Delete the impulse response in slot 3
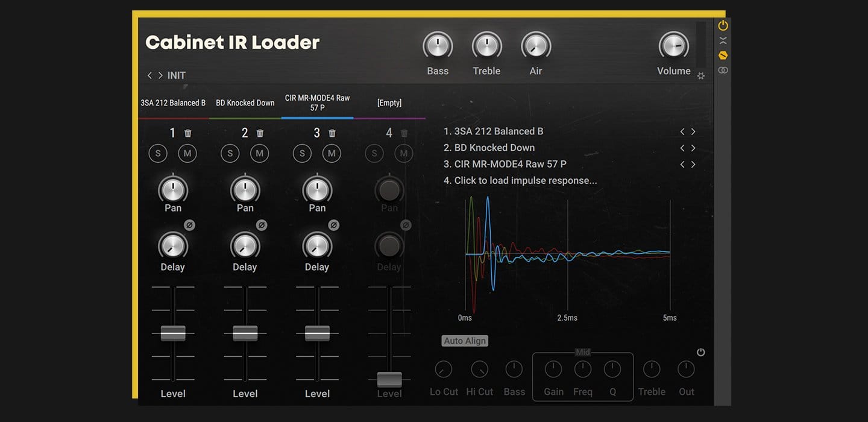Screen dimensions: 868x422 pyautogui.click(x=332, y=133)
